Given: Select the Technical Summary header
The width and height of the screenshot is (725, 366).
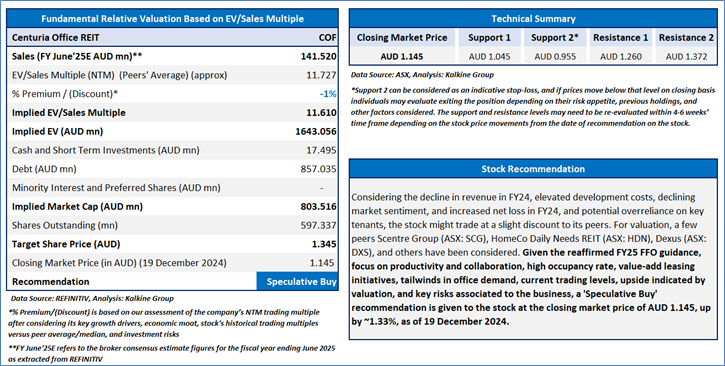Looking at the screenshot, I should [533, 19].
